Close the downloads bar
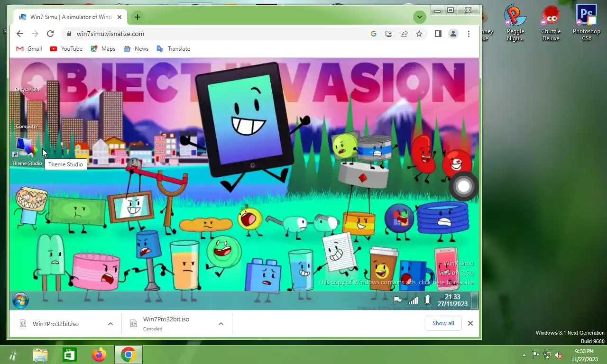 [x=470, y=323]
